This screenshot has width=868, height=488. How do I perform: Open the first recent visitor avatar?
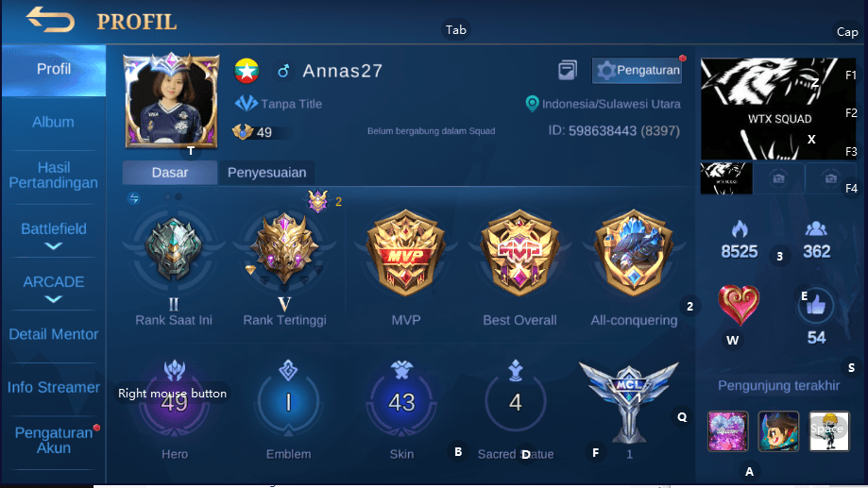[x=728, y=431]
